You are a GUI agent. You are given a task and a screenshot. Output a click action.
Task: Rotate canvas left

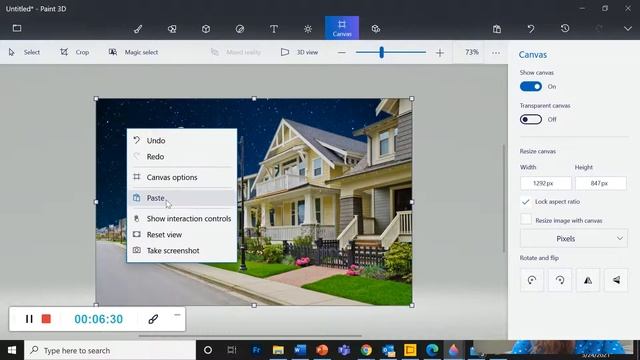tap(531, 280)
